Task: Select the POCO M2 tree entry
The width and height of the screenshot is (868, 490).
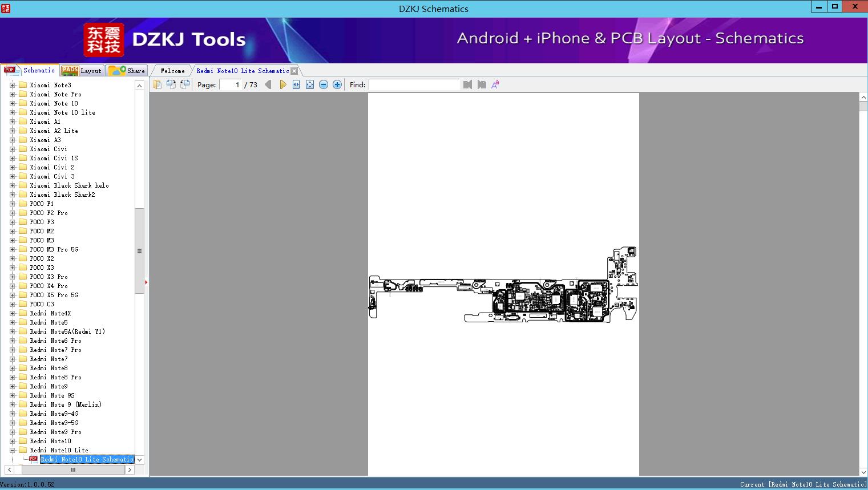Action: tap(42, 231)
